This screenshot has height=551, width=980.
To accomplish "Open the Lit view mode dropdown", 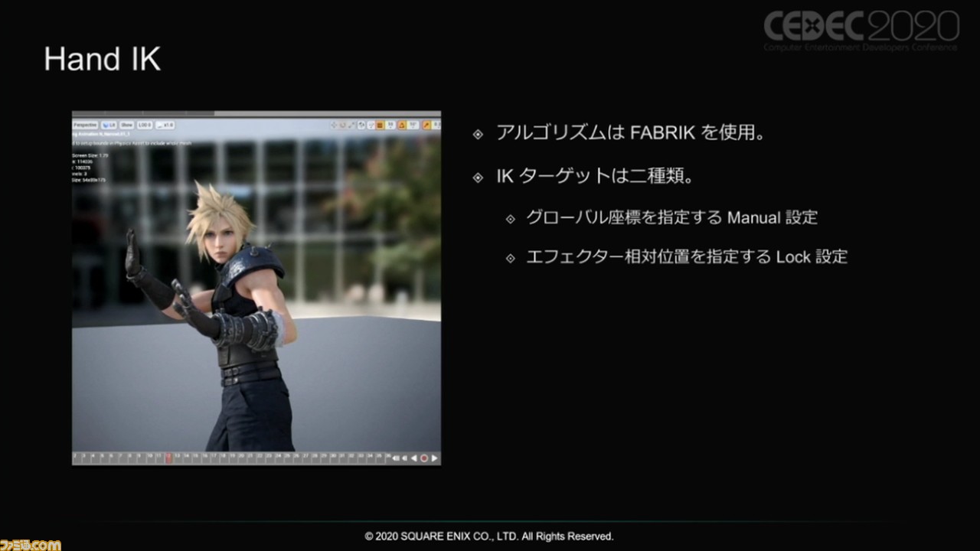I will click(x=108, y=125).
